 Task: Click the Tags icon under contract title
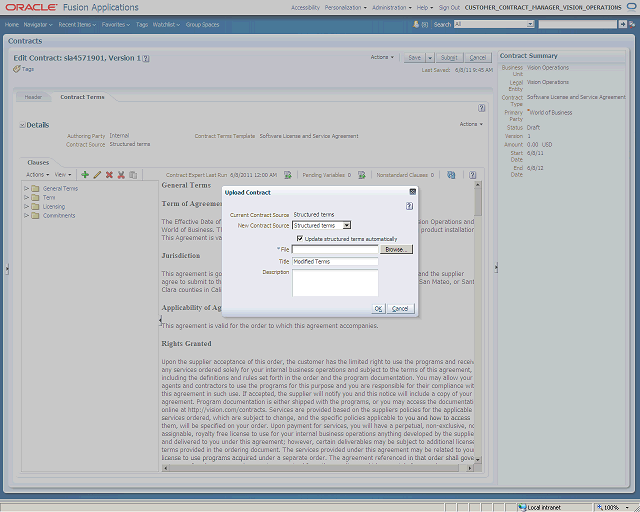(16, 69)
